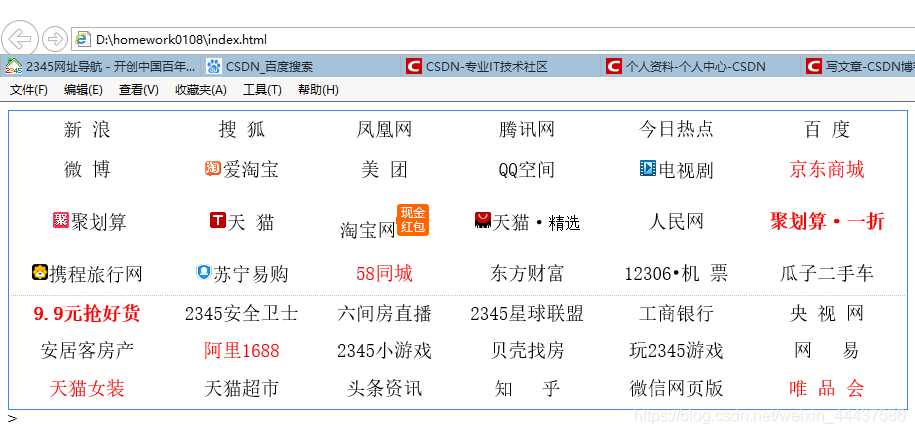Open the red 唯品会 link

[x=826, y=388]
